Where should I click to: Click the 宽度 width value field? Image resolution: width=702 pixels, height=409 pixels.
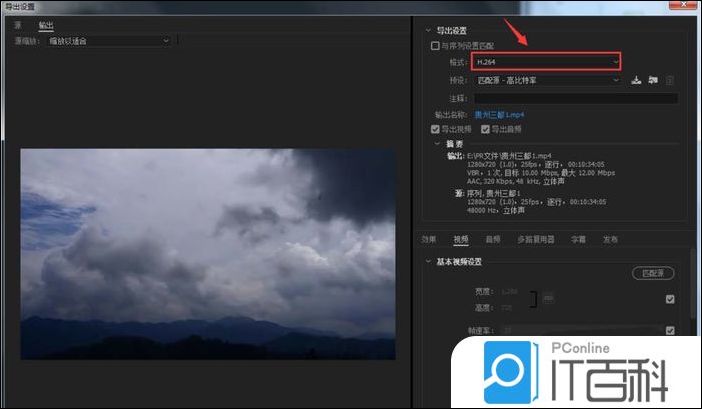(x=509, y=291)
